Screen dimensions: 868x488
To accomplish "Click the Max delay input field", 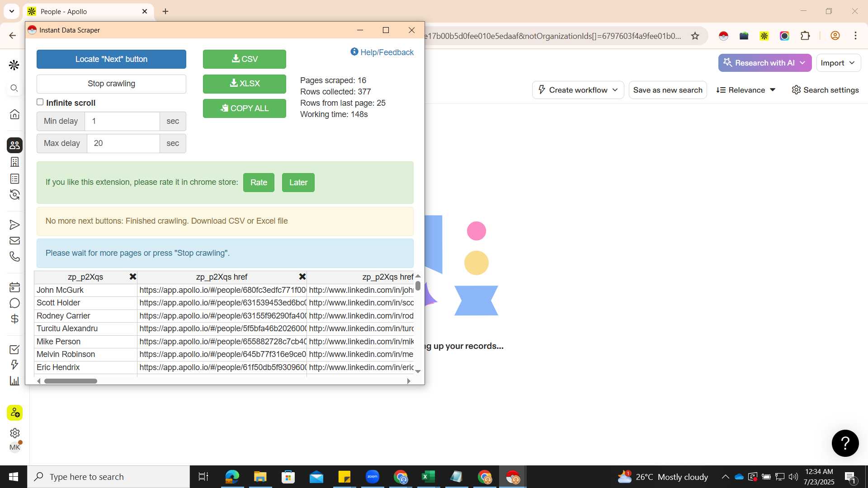I will (123, 143).
